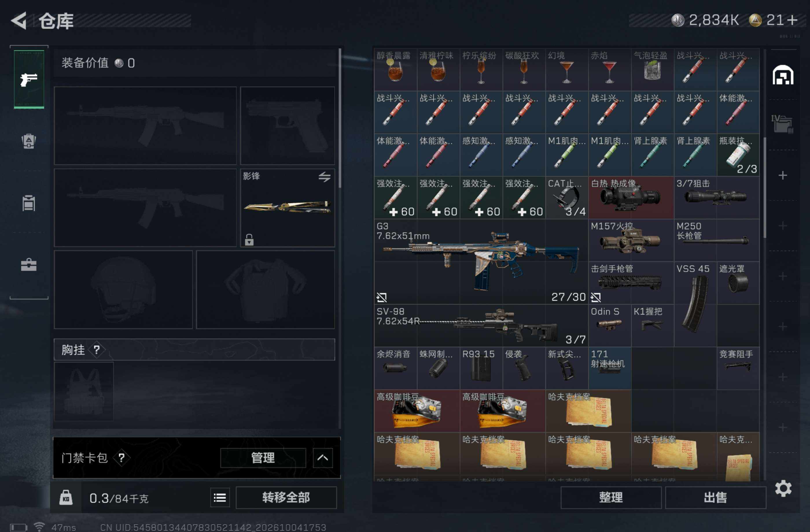Image resolution: width=810 pixels, height=532 pixels.
Task: Add a storage box with the top plus icon
Action: click(783, 175)
